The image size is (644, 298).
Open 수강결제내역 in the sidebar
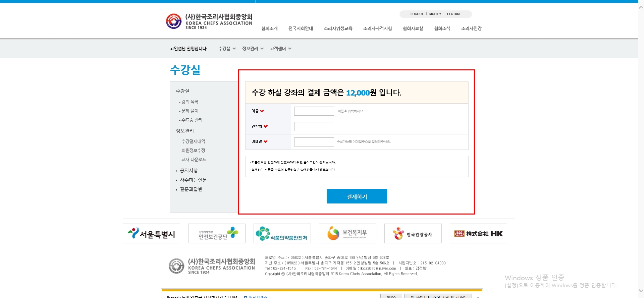click(x=193, y=141)
